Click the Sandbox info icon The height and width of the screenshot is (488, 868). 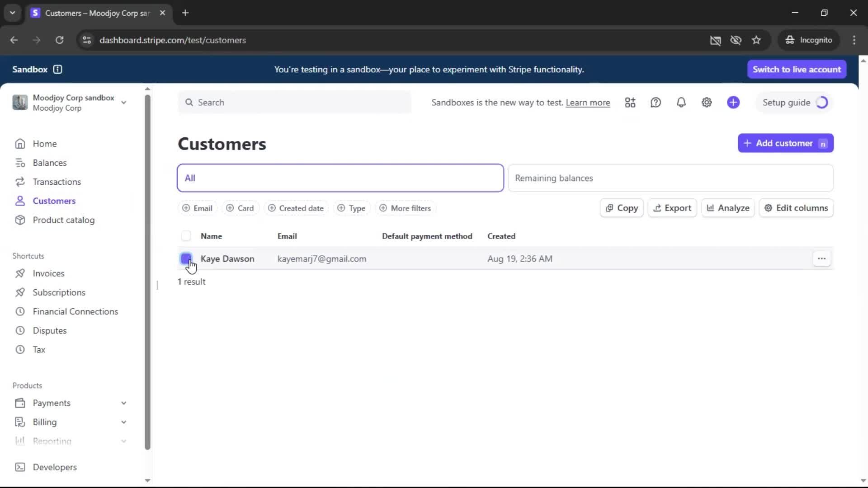(57, 69)
